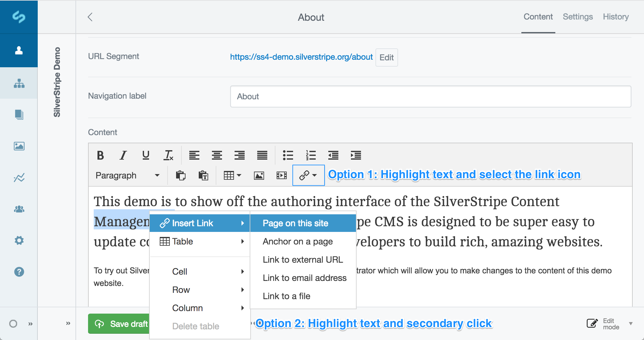This screenshot has width=644, height=340.
Task: Toggle italic text formatting
Action: [123, 155]
